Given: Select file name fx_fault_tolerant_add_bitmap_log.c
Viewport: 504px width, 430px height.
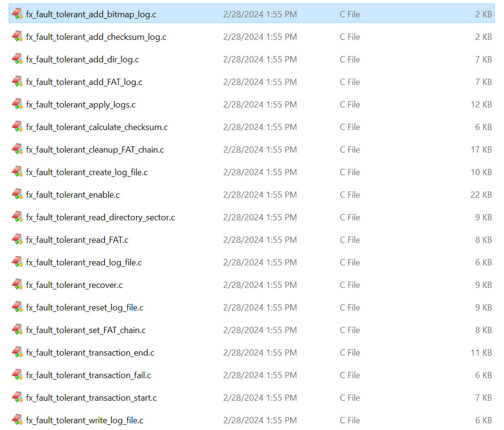Looking at the screenshot, I should tap(91, 14).
